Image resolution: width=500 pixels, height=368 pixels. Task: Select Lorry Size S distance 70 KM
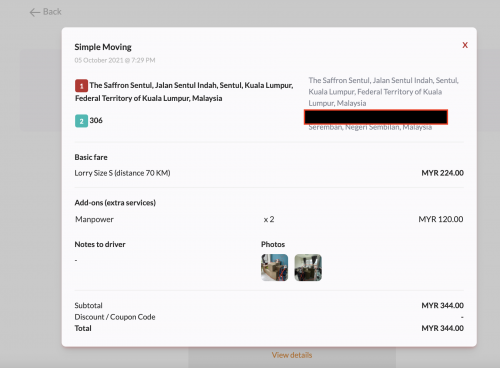click(122, 173)
